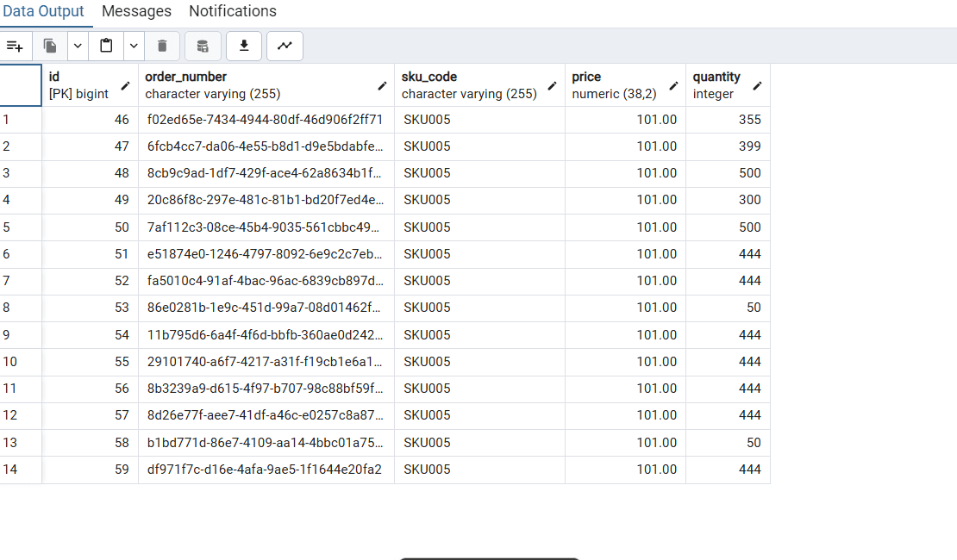Click the pencil icon on the price column

[673, 86]
